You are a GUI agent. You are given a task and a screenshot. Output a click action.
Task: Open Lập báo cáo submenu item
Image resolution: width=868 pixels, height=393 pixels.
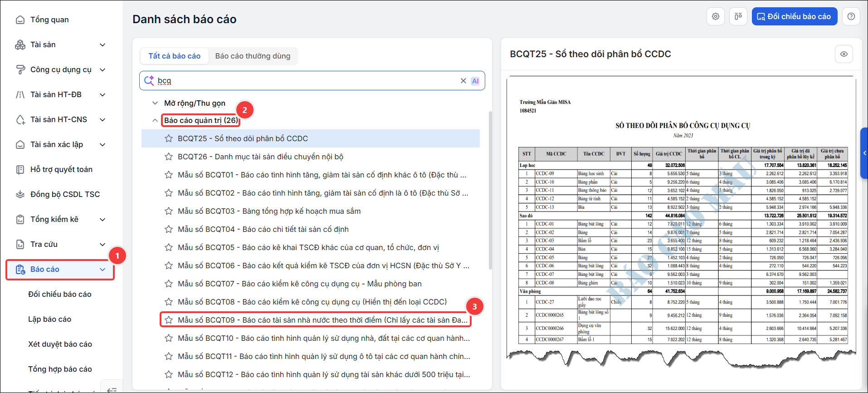click(50, 319)
